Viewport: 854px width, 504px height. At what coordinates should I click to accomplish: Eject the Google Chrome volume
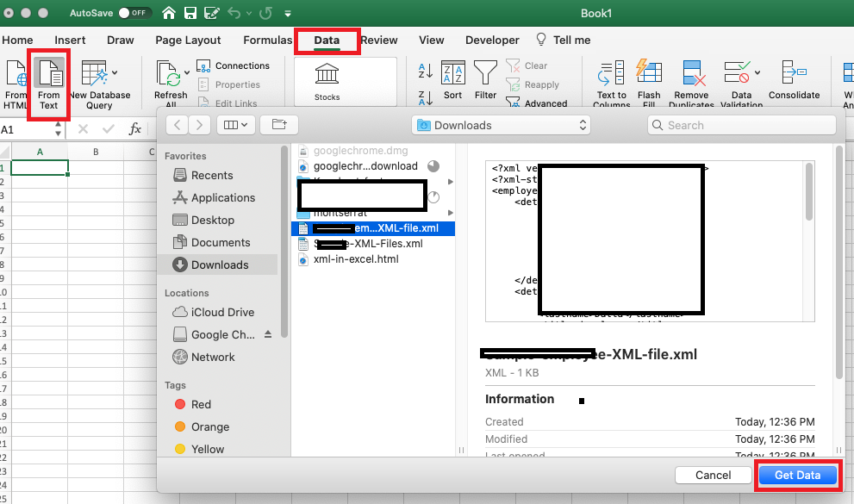(x=267, y=334)
